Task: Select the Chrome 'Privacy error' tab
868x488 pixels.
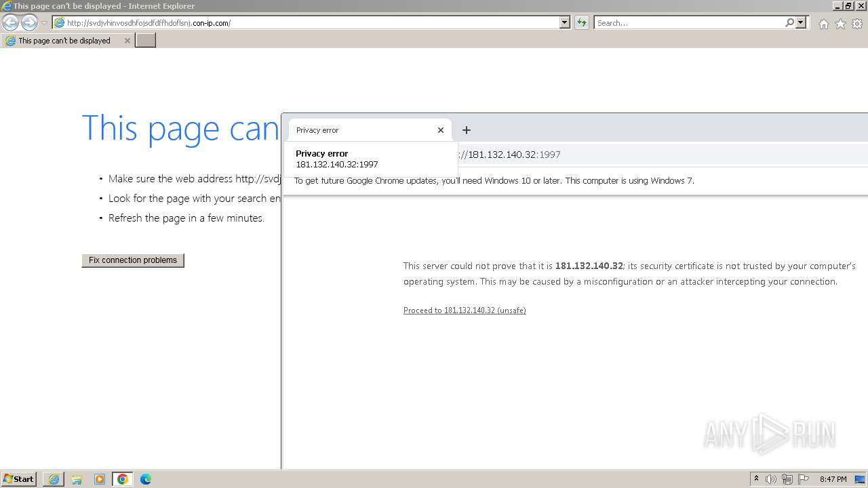Action: 362,130
